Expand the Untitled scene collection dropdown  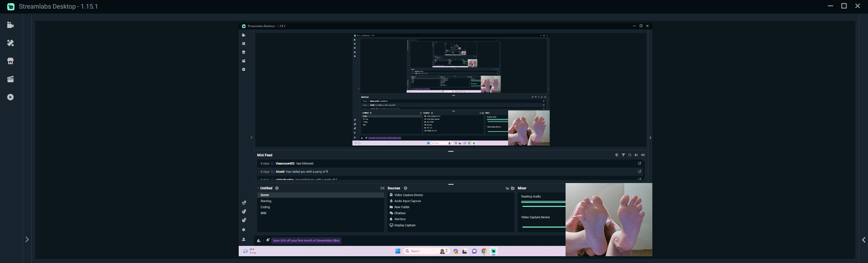click(265, 188)
